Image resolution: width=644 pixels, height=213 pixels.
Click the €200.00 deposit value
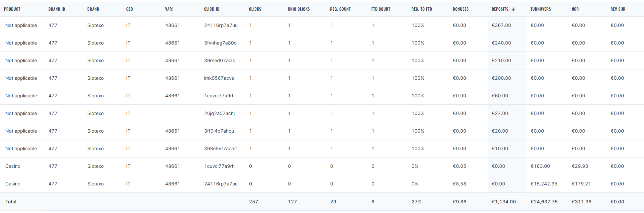pyautogui.click(x=501, y=78)
